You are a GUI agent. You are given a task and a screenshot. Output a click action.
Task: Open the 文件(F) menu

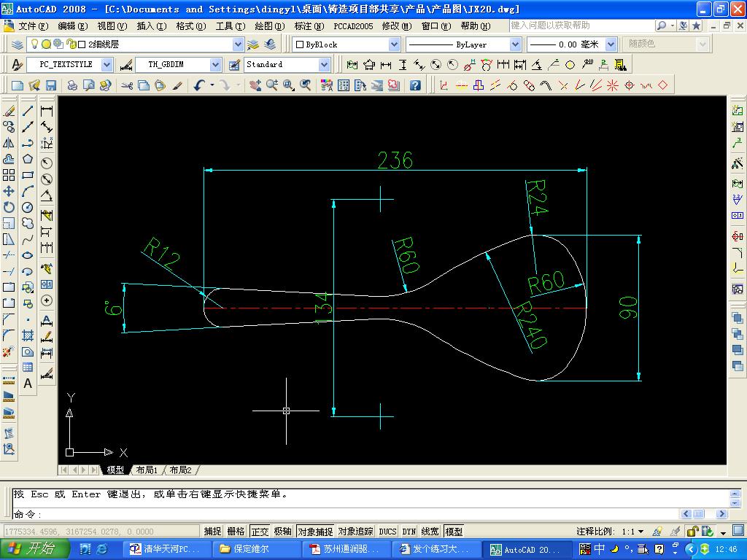[x=34, y=26]
